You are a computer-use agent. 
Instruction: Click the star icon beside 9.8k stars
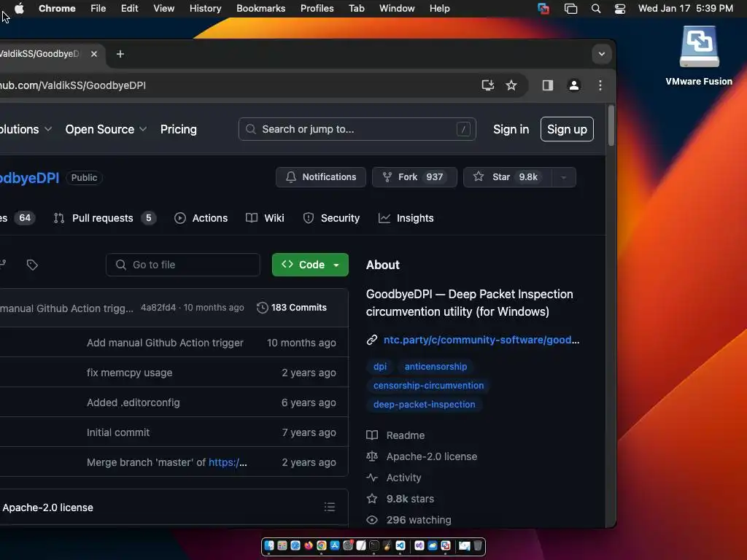(x=372, y=499)
